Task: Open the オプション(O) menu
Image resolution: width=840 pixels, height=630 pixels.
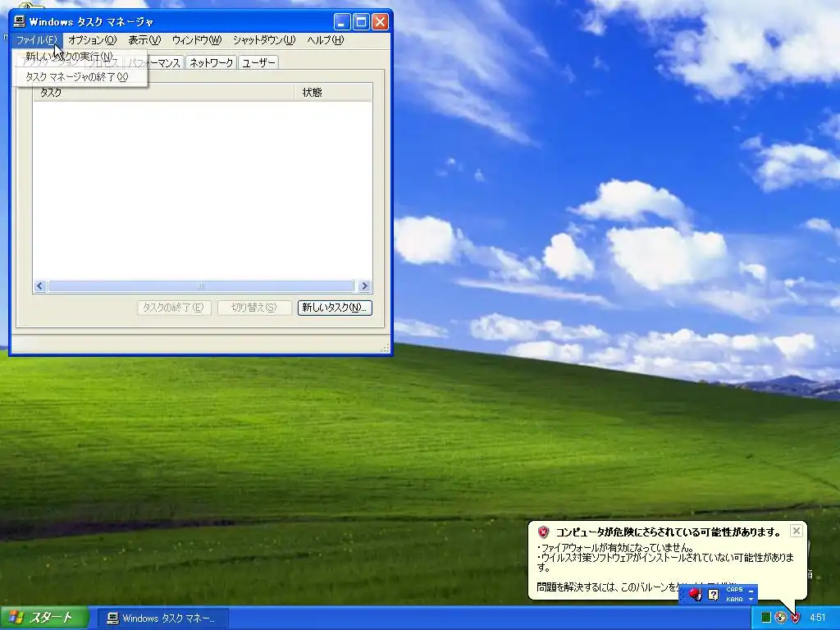Action: (x=92, y=40)
